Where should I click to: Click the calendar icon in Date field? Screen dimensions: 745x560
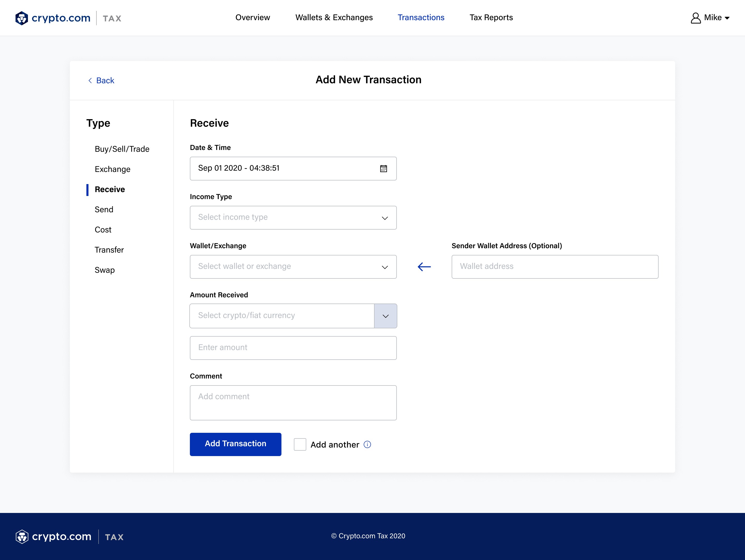point(383,169)
